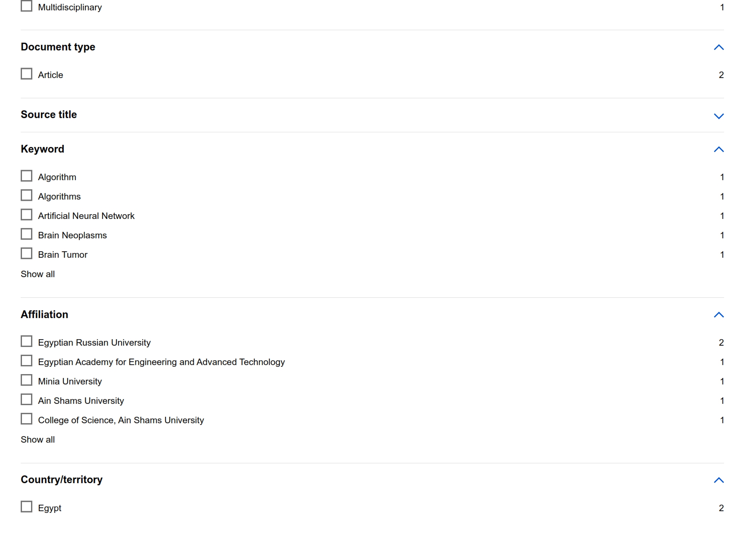
Task: Select Egyptian Academy for Engineering checkbox
Action: [27, 361]
